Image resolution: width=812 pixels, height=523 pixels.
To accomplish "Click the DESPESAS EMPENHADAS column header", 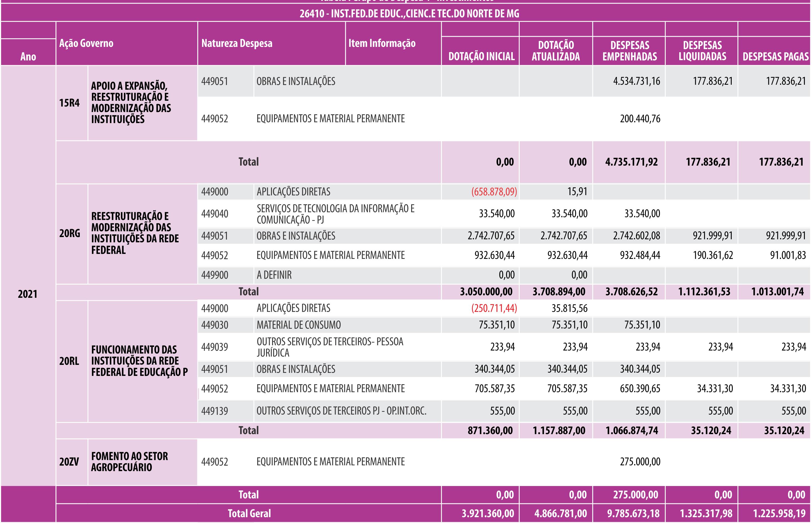I will pos(629,51).
